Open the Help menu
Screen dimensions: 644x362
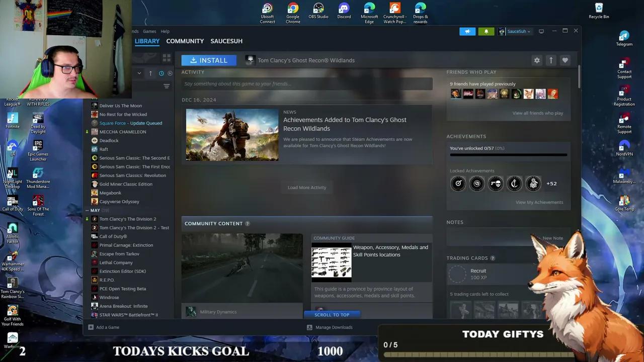[x=165, y=31]
